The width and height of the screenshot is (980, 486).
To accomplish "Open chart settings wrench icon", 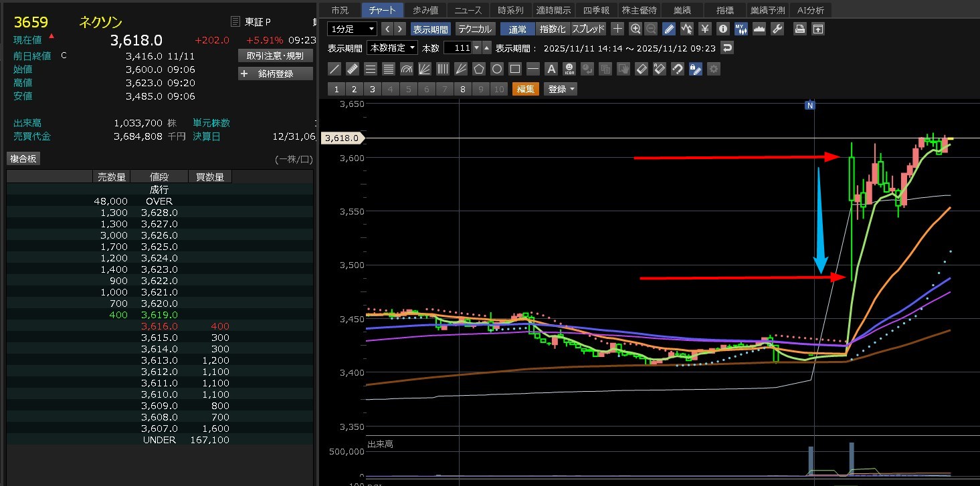I will (x=777, y=29).
